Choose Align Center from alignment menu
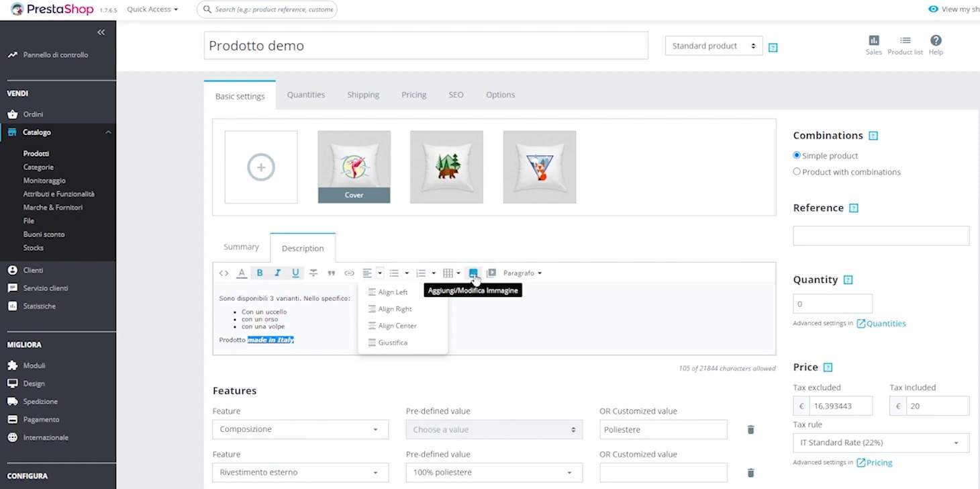Screen dimensions: 980x489 click(397, 326)
